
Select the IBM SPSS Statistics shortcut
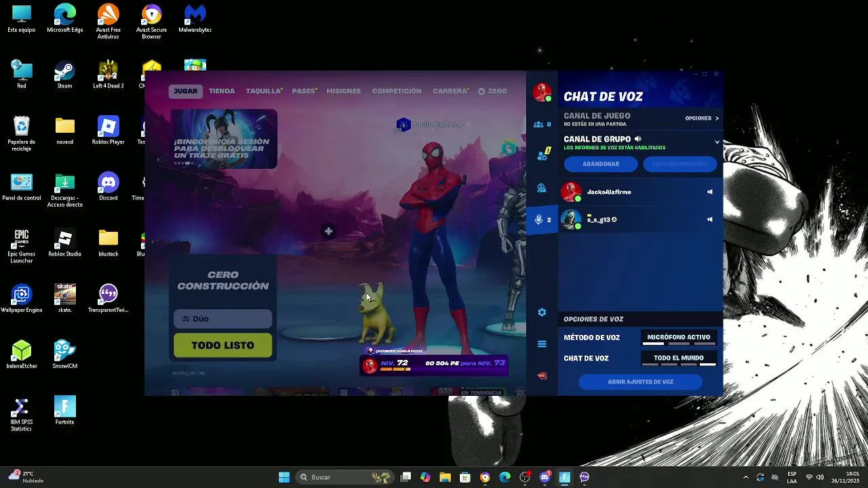(x=22, y=413)
